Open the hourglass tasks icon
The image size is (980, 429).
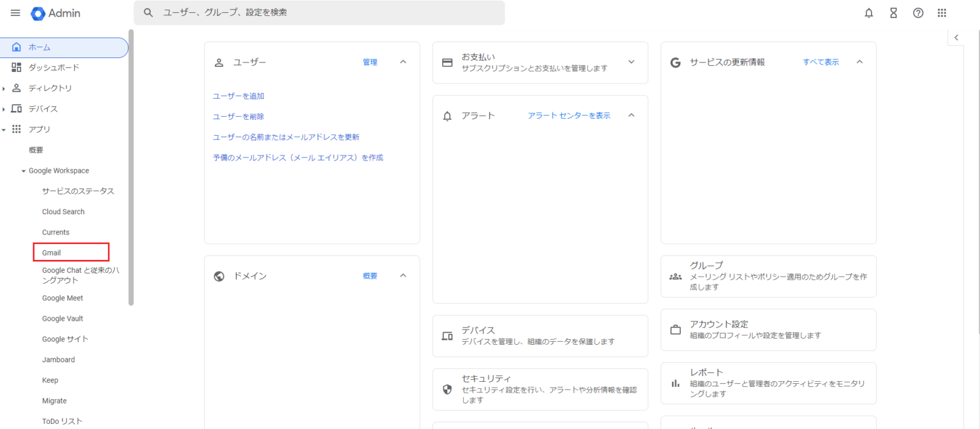[893, 13]
